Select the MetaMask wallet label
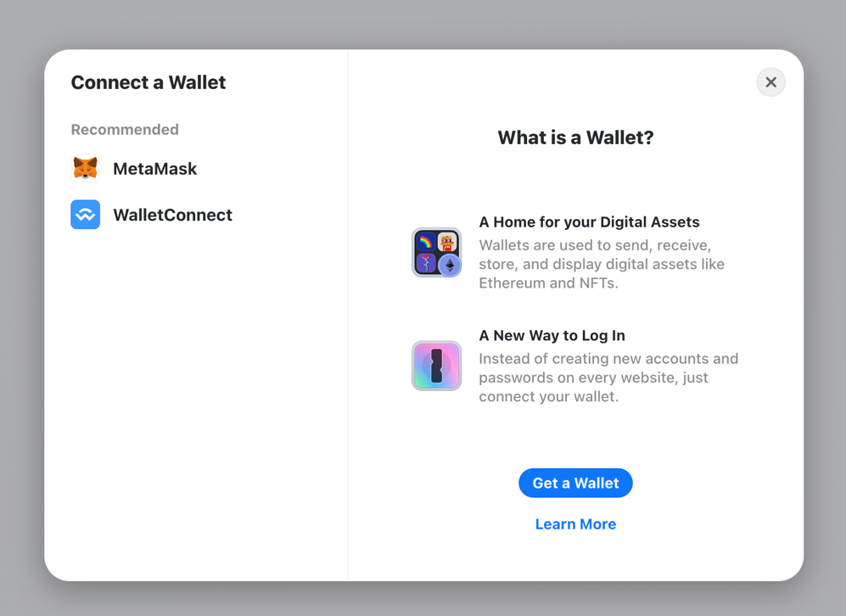 [154, 169]
